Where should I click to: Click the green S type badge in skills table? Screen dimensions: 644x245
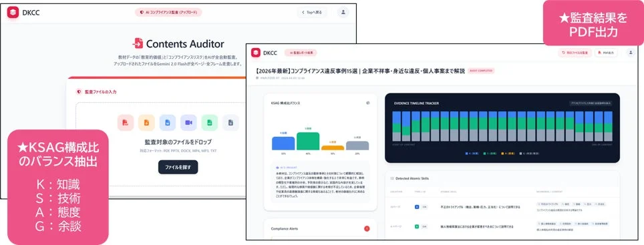pos(417,226)
